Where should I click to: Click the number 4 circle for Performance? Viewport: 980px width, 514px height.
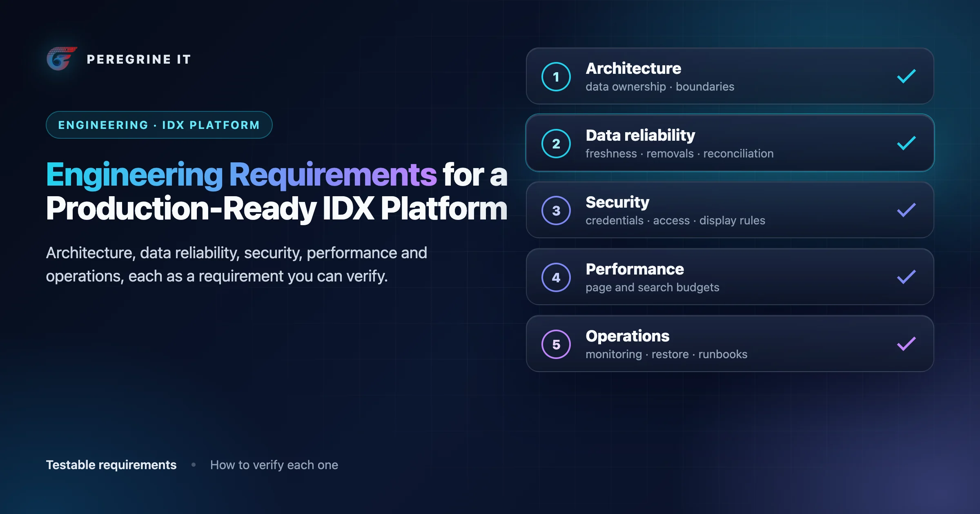(x=556, y=277)
